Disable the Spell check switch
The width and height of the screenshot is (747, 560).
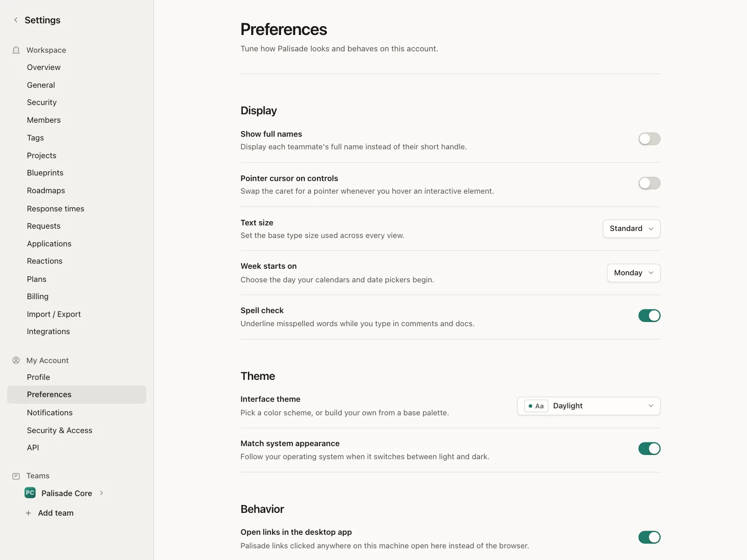(649, 316)
